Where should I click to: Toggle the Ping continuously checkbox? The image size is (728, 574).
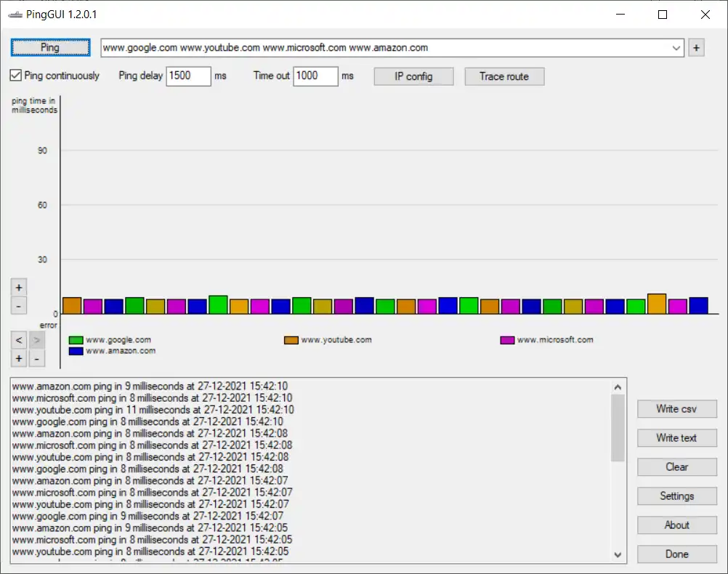click(x=16, y=76)
